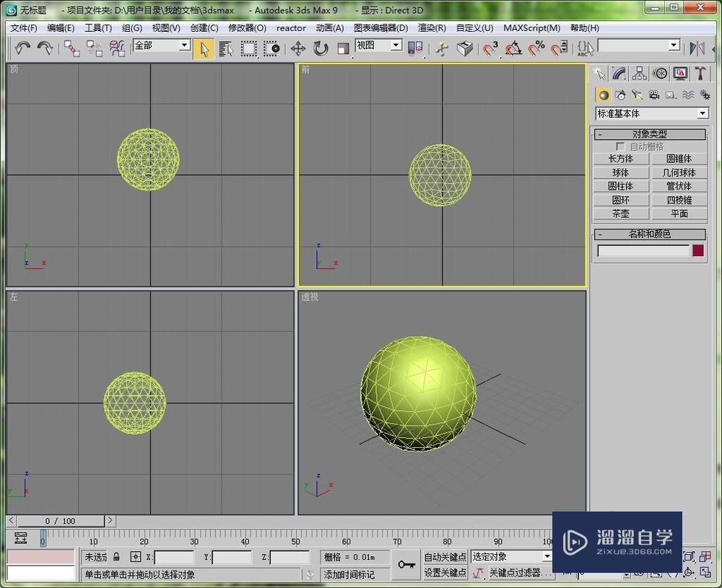Screen dimensions: 722x588
Task: Switch to the Modify command panel tab
Action: click(x=618, y=73)
